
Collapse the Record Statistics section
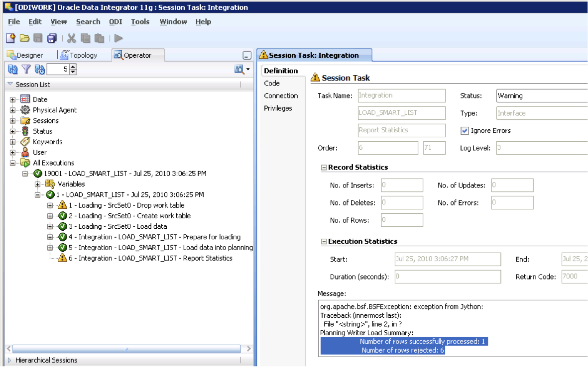pos(324,168)
